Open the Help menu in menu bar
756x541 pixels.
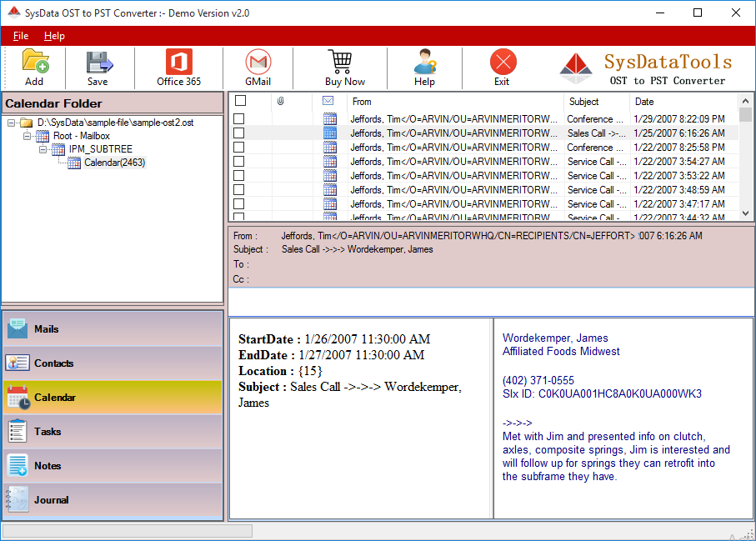54,36
